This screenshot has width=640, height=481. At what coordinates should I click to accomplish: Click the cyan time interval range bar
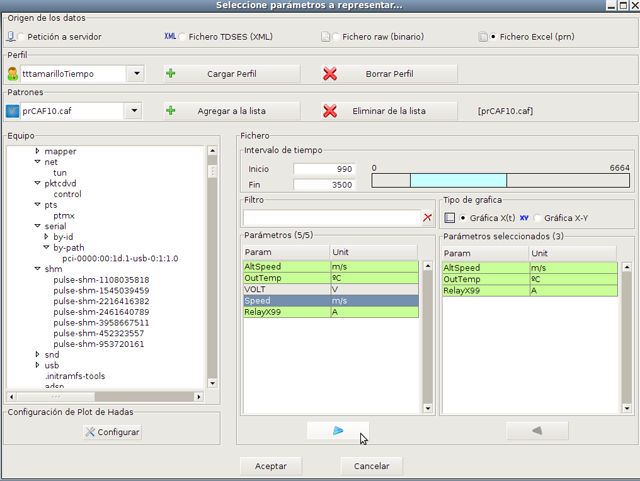(458, 180)
